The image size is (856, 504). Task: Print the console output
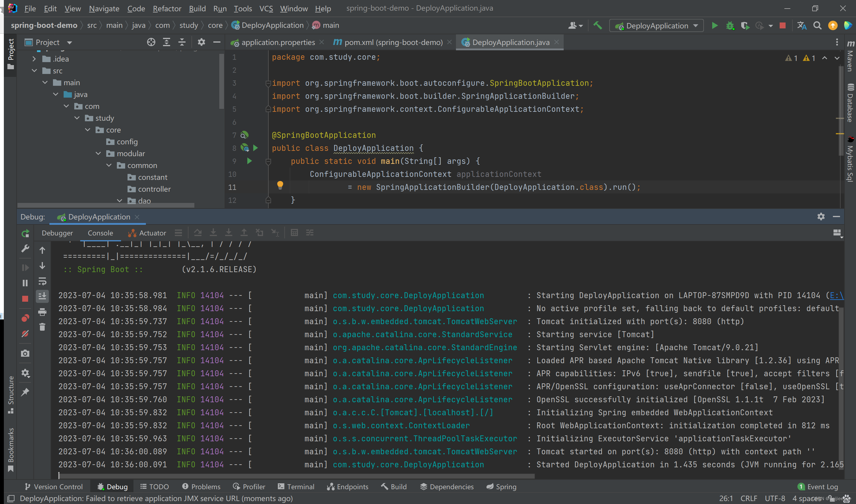(x=42, y=312)
